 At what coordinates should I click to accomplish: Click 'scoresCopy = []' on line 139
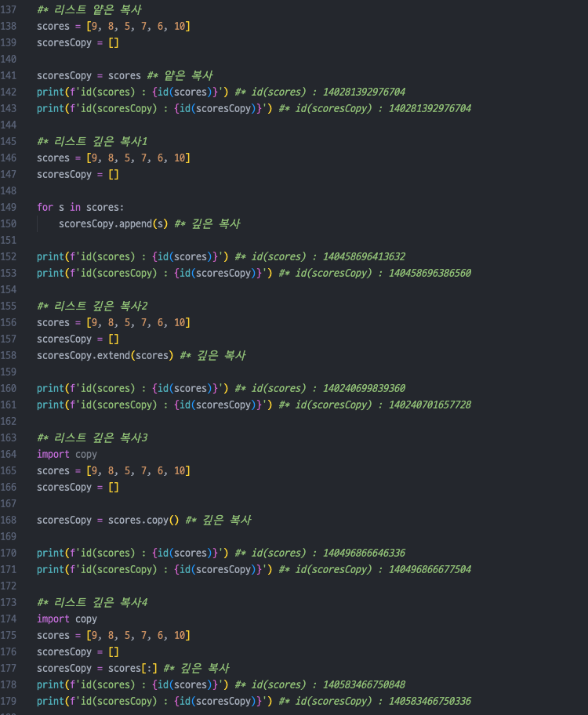78,43
